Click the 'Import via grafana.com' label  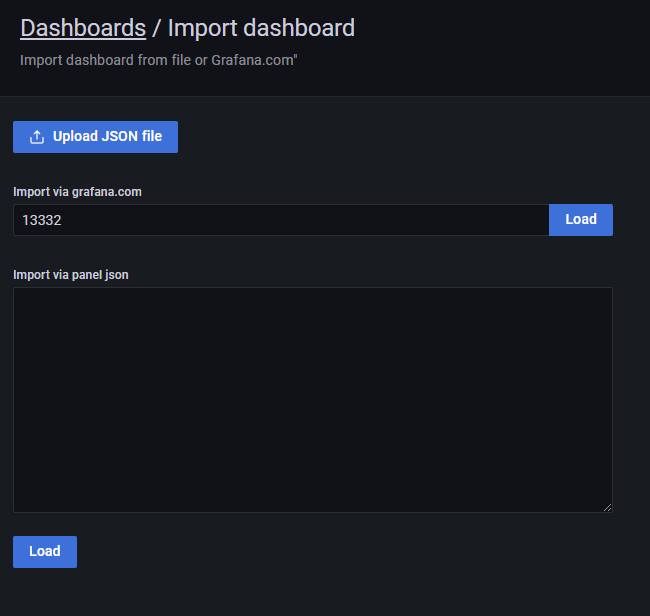click(x=77, y=192)
